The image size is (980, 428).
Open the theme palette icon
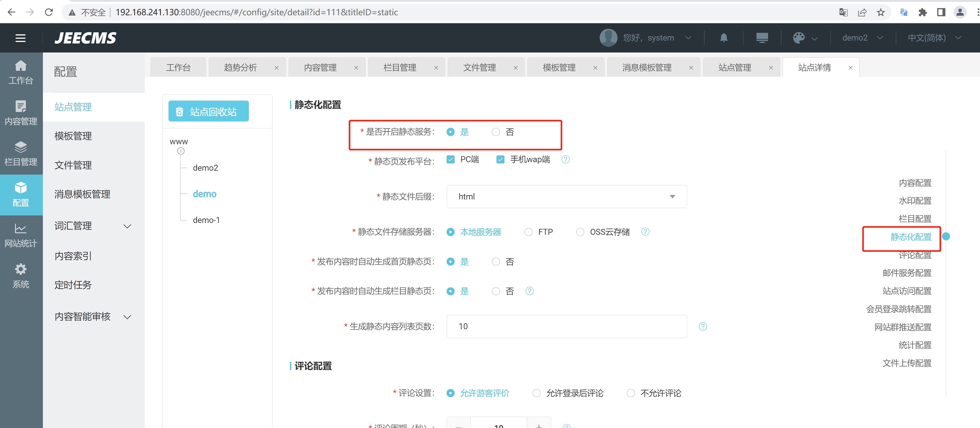click(799, 38)
